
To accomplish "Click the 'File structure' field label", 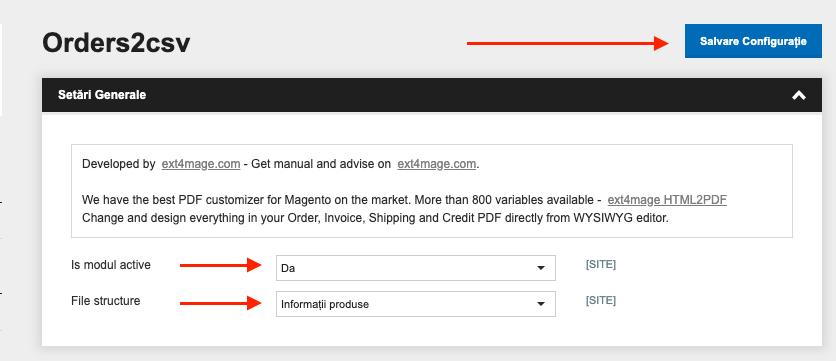I will pyautogui.click(x=106, y=301).
